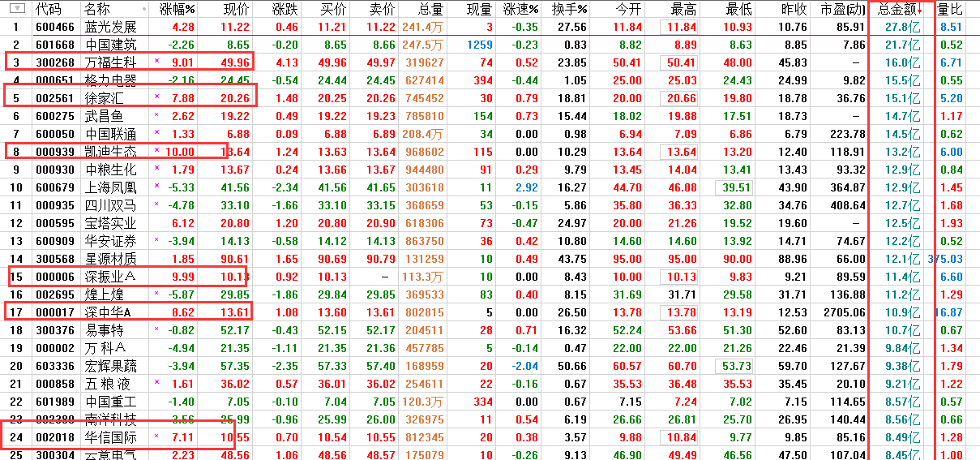Click 27.8亿 total amount for 蓝光发展
Image resolution: width=980 pixels, height=460 pixels.
tap(903, 27)
